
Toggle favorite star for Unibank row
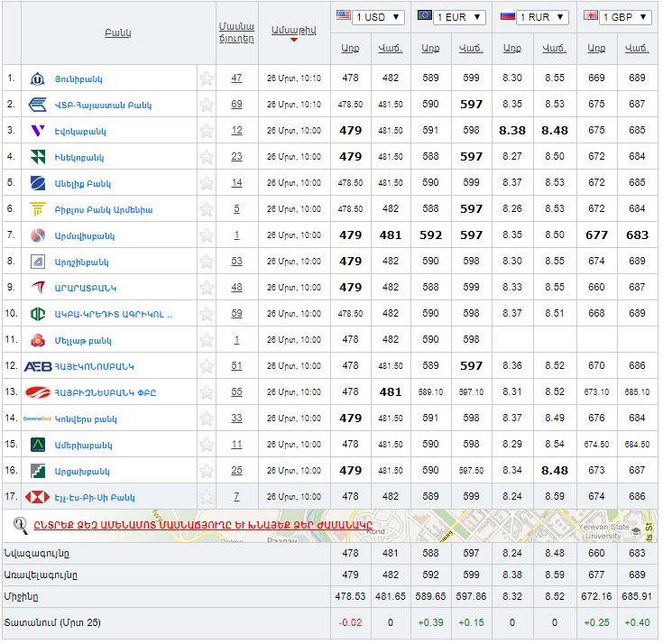207,78
